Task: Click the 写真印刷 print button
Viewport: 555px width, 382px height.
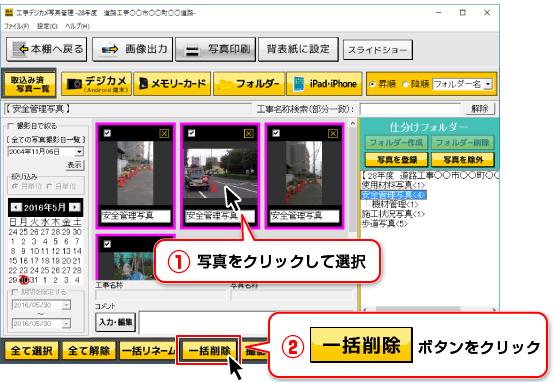Action: 215,49
